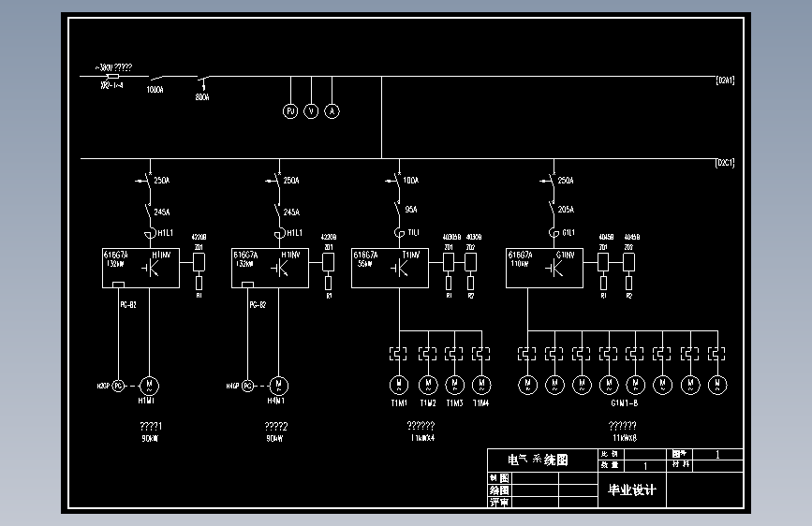Click the "95A" rating text

click(x=411, y=209)
